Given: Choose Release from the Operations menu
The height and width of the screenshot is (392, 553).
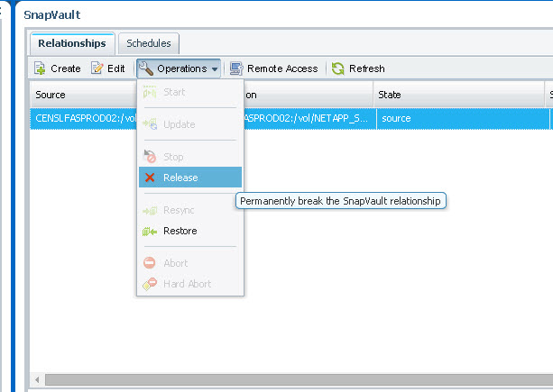Looking at the screenshot, I should 190,178.
